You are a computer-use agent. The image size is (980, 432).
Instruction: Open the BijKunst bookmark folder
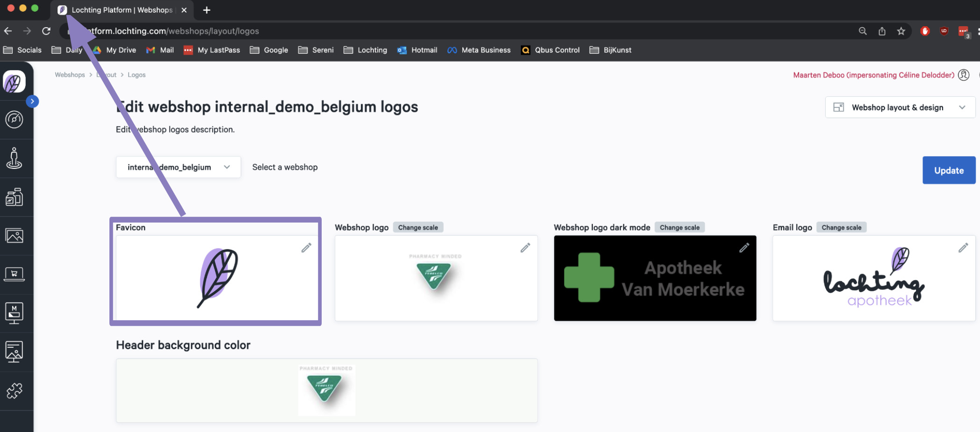coord(611,50)
